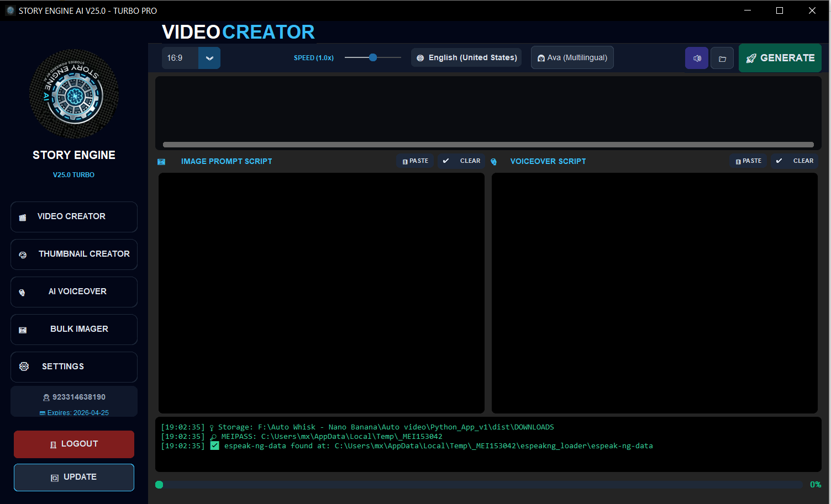Open the English (United States) language selector
Image resolution: width=831 pixels, height=504 pixels.
[x=466, y=57]
